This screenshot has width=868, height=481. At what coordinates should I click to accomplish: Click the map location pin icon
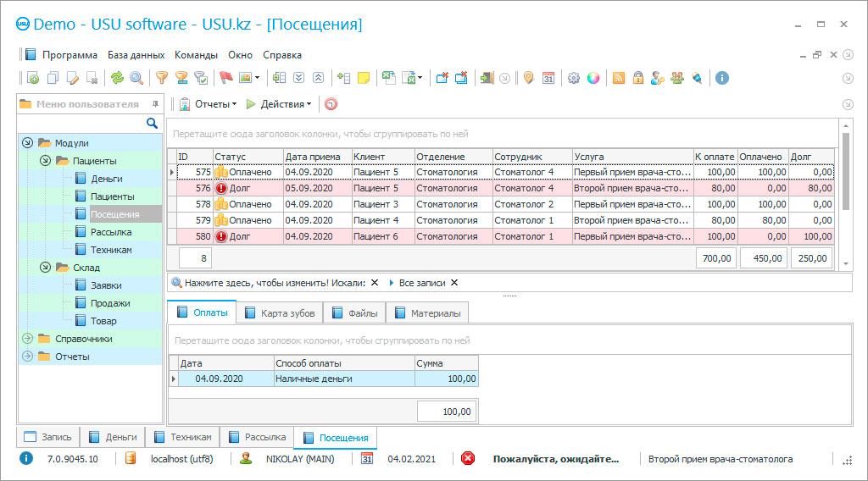tap(529, 78)
